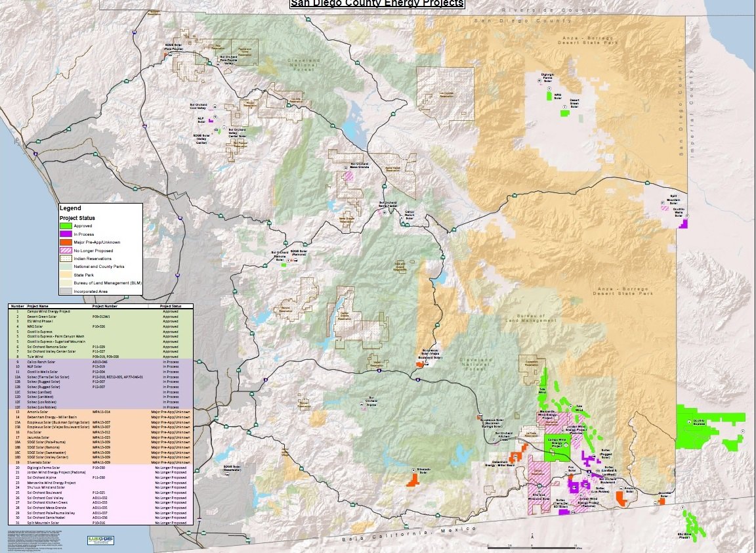This screenshot has height=553, width=756.
Task: Select the Desert Green Solar parcel
Action: (x=564, y=113)
